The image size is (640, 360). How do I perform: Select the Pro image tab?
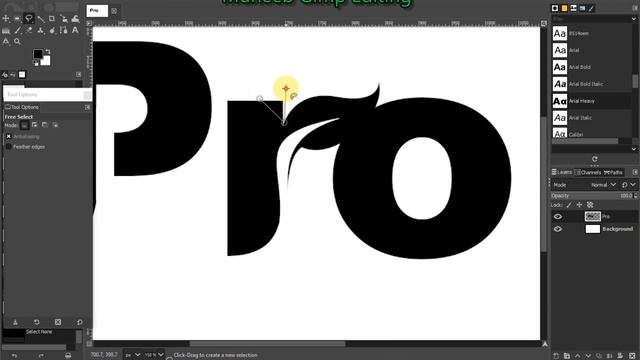(x=97, y=11)
